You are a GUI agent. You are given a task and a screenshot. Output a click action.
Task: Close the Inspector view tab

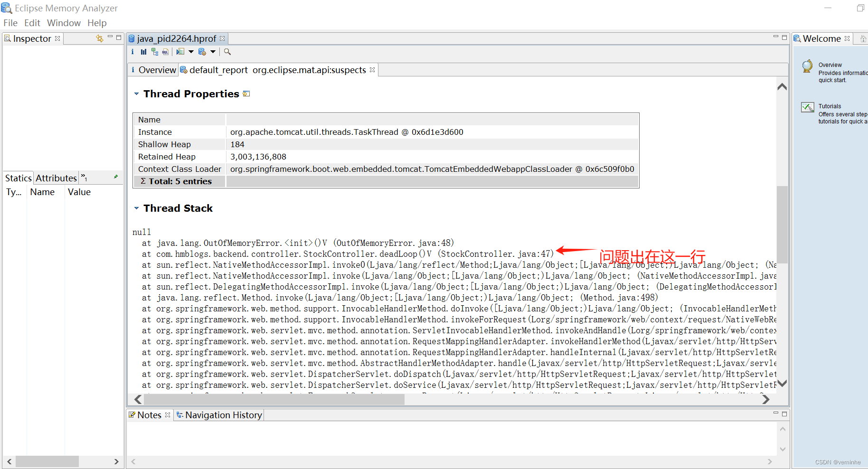tap(57, 38)
